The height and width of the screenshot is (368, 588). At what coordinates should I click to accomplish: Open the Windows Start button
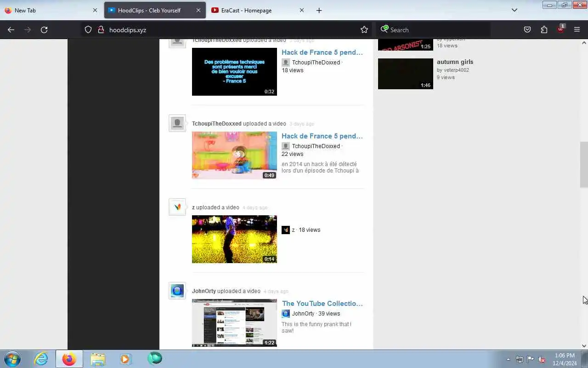12,359
